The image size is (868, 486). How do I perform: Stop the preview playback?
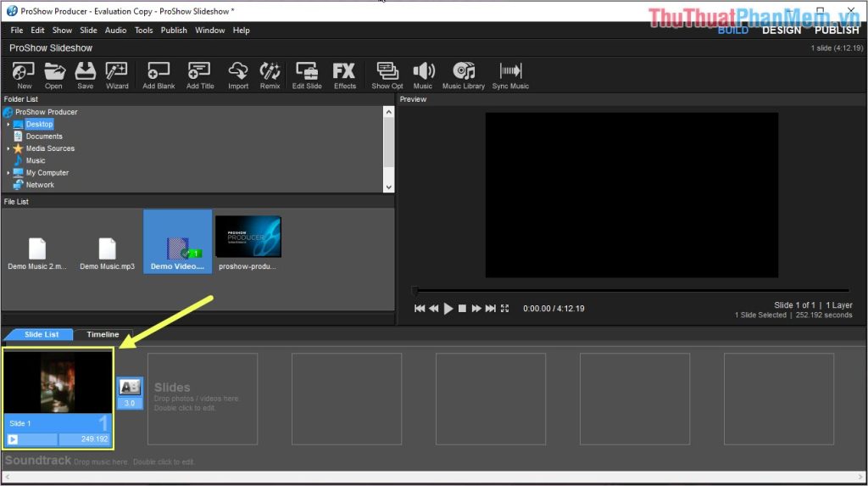coord(462,309)
